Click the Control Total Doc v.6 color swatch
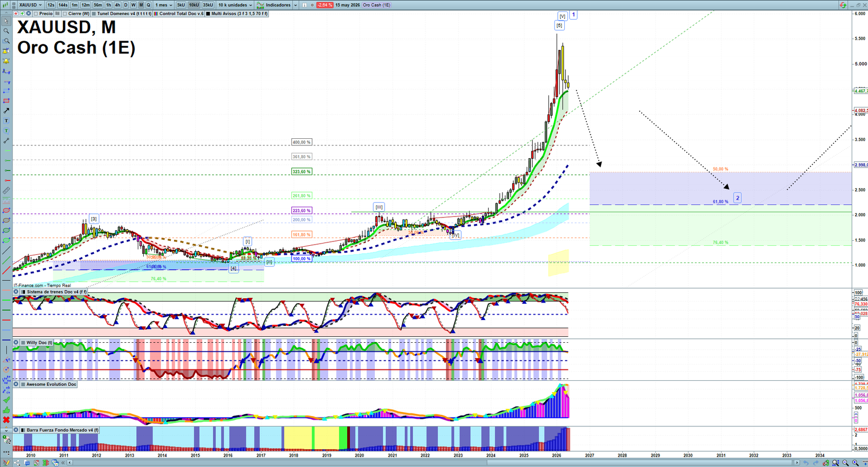Image resolution: width=868 pixels, height=467 pixels. (156, 14)
